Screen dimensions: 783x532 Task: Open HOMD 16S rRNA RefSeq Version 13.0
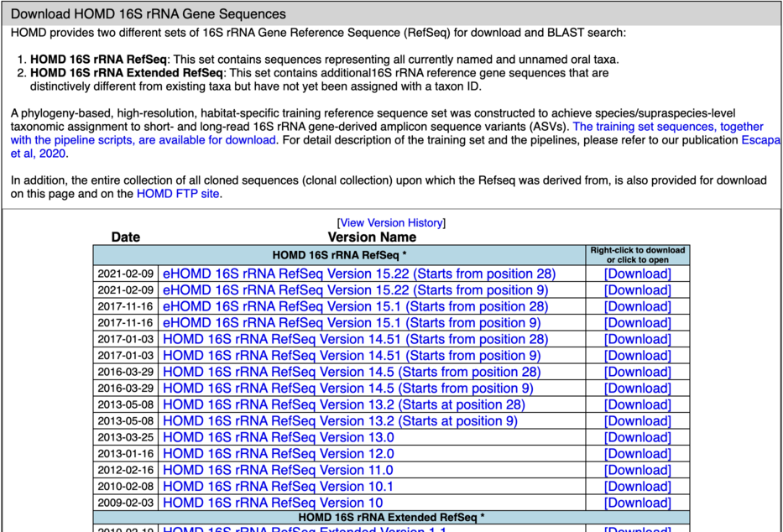pos(278,437)
